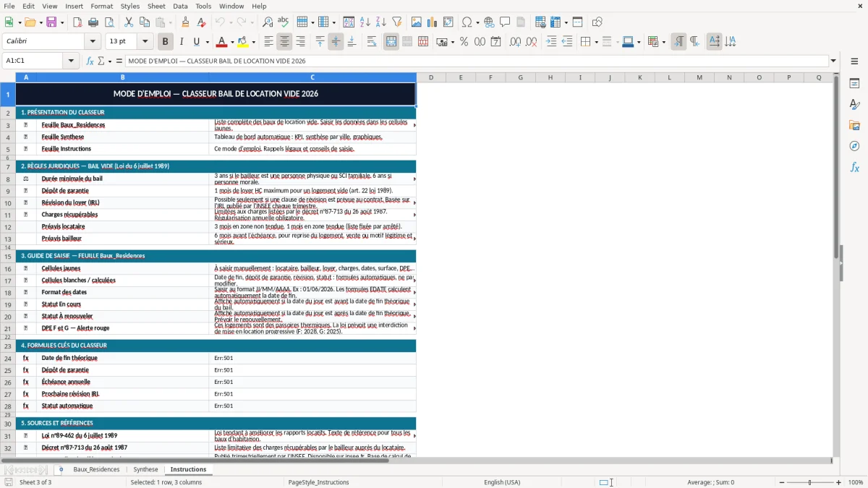Open Find and Replace
Screen dimensions: 868x488
[268, 22]
